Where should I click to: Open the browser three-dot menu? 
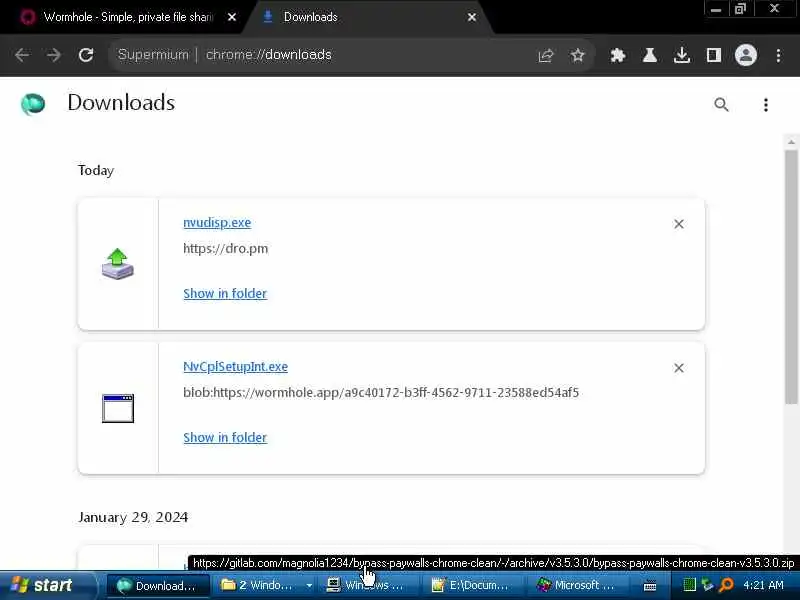pos(778,55)
